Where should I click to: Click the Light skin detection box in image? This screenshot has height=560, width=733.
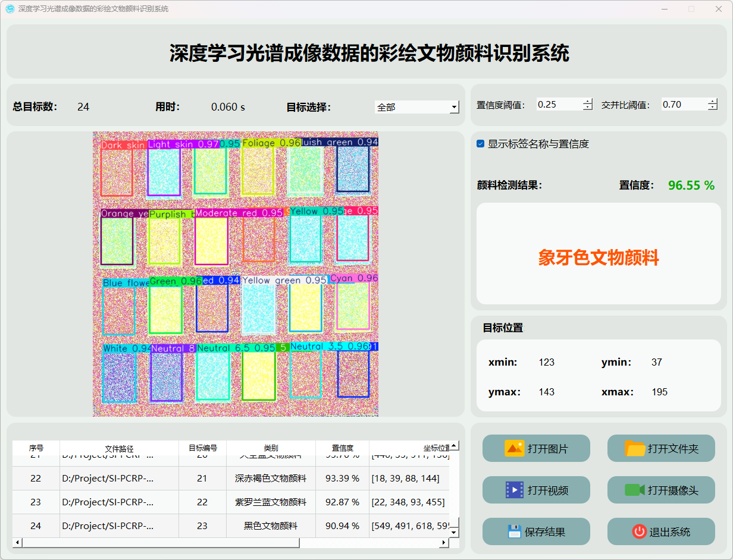click(164, 171)
